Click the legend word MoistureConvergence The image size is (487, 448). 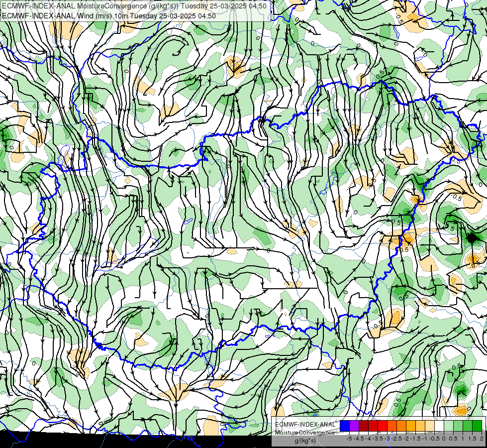(305, 433)
